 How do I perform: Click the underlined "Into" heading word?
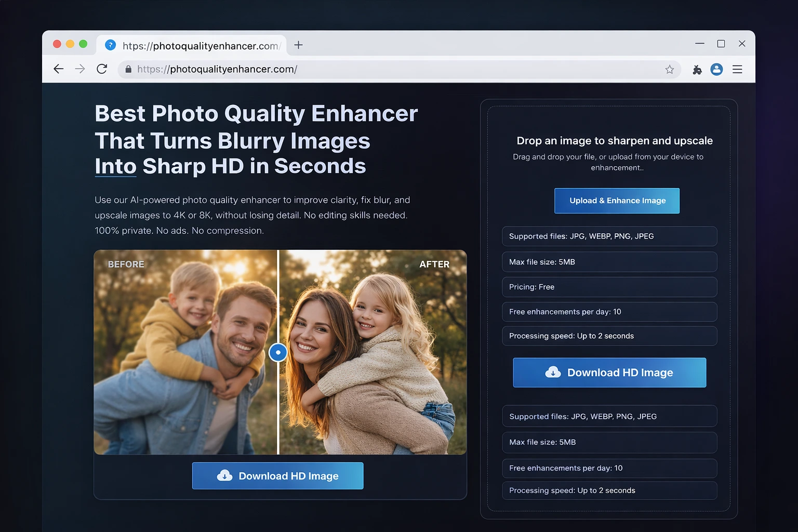115,166
